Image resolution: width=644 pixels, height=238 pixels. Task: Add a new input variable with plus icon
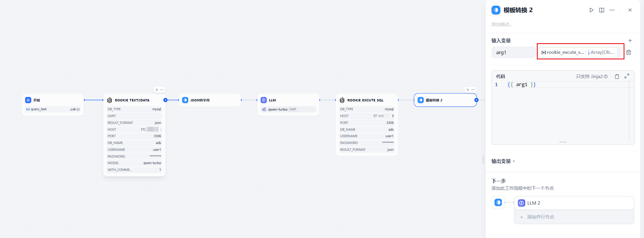[630, 41]
